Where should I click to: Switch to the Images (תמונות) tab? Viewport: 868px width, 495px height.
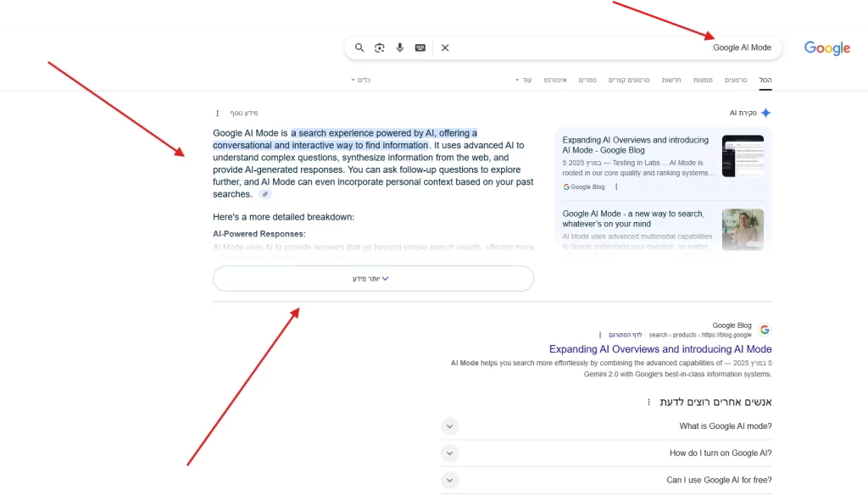[703, 80]
